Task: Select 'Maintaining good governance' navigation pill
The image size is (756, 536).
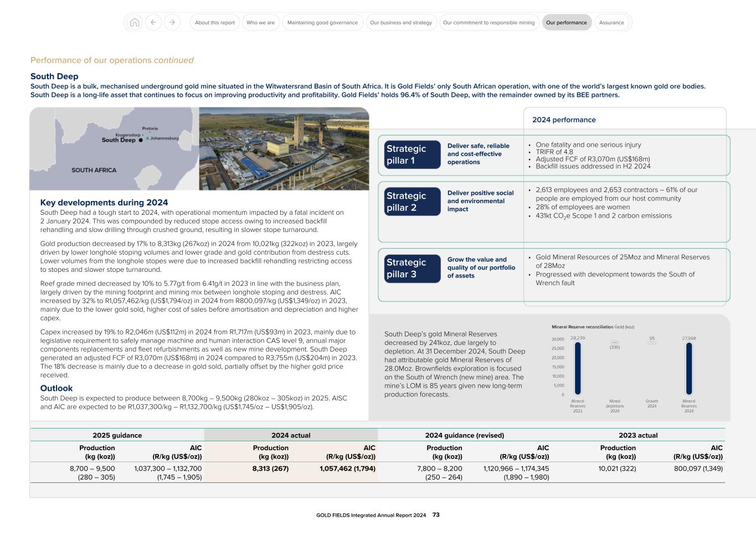Action: (322, 23)
